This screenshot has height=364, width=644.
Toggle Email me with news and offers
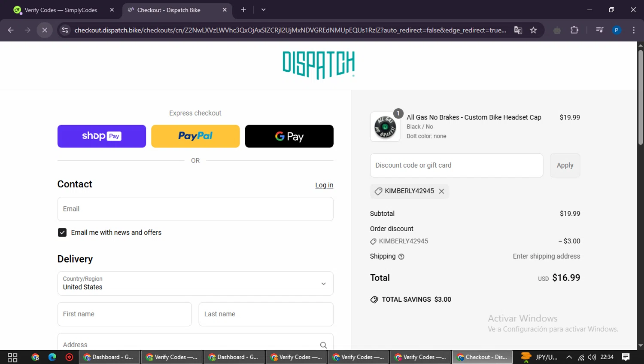pyautogui.click(x=62, y=232)
